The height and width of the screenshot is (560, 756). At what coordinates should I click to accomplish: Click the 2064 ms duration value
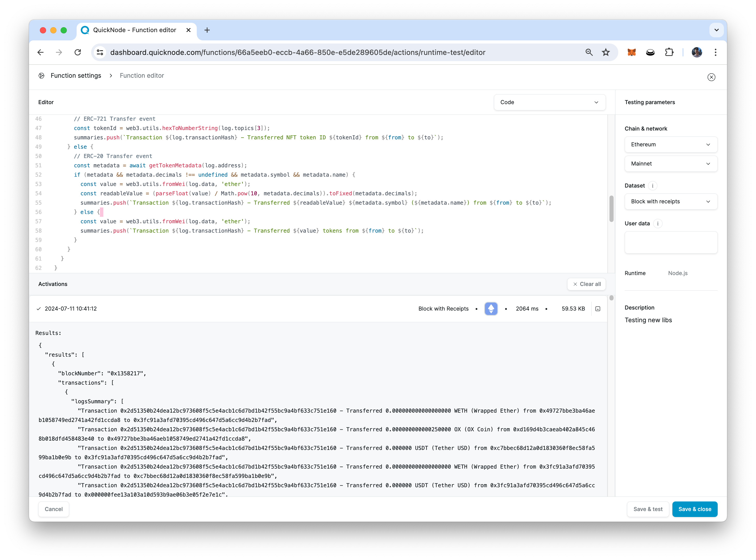pos(527,309)
